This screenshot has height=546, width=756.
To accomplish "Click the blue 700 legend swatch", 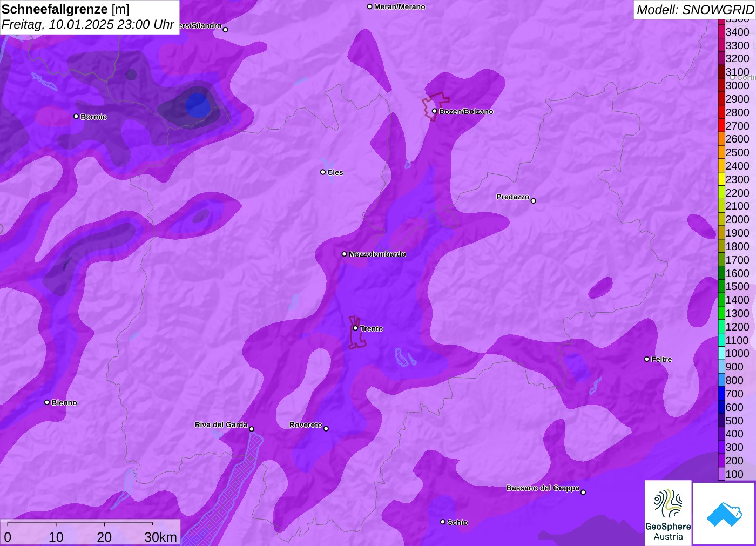I will click(x=721, y=394).
